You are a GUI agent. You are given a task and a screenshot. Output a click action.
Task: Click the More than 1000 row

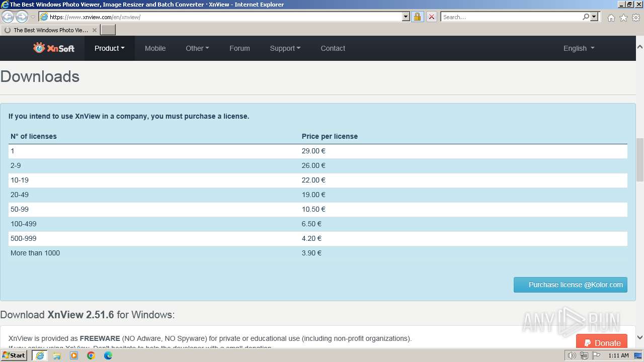318,253
